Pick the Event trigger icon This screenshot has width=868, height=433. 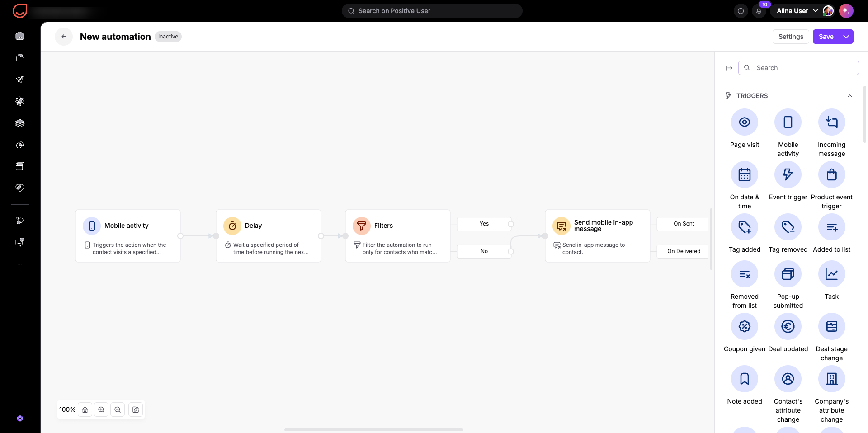(x=788, y=174)
